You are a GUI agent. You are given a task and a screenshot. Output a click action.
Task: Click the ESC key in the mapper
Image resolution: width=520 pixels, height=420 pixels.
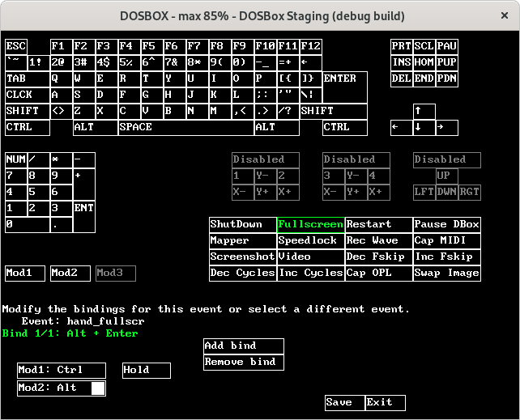tap(16, 46)
